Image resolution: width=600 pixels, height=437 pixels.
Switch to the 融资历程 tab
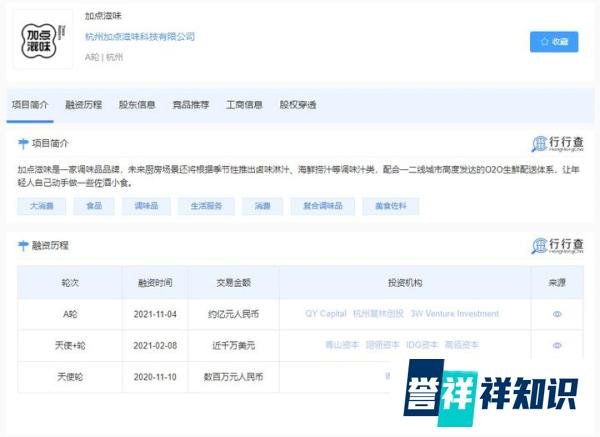click(83, 105)
